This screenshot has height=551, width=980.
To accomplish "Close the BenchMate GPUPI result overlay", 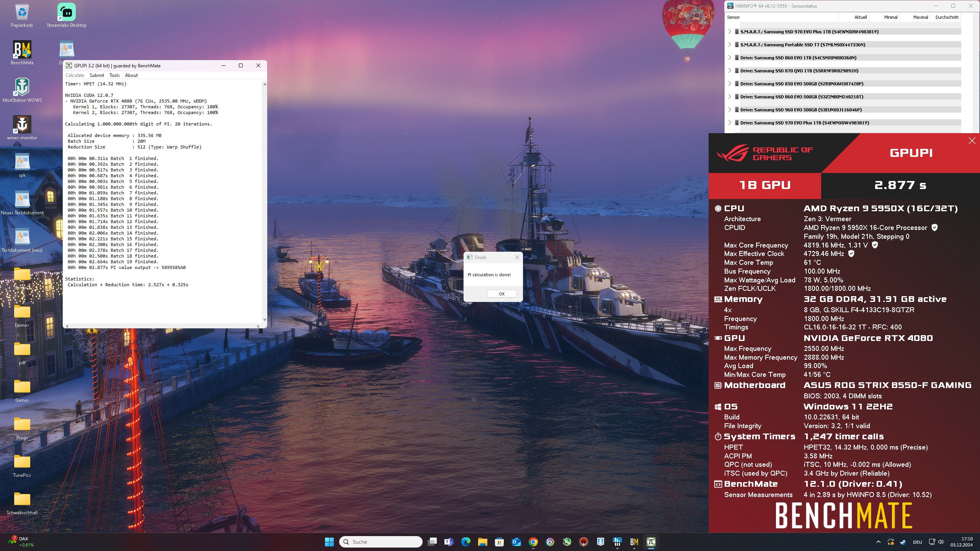I will (x=972, y=141).
